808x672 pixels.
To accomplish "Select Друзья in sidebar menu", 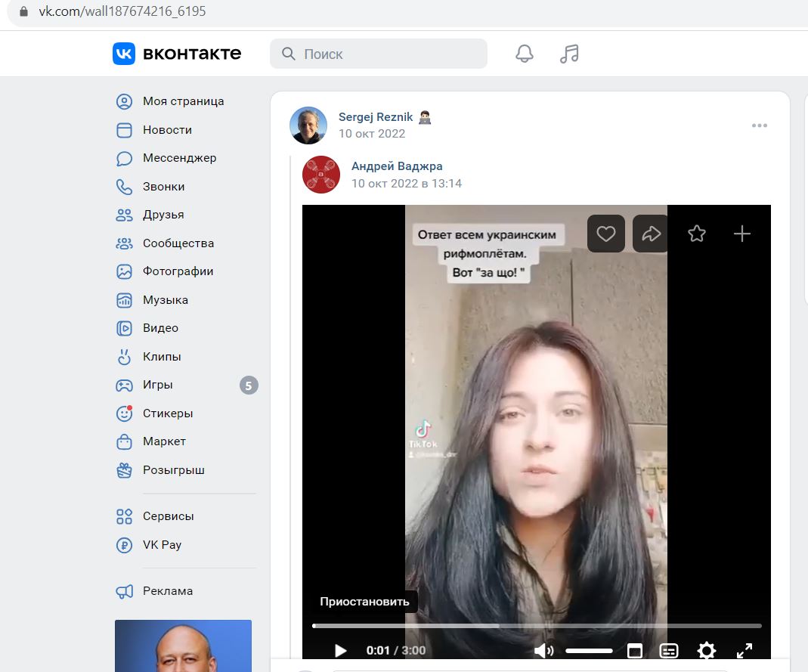I will [x=163, y=215].
